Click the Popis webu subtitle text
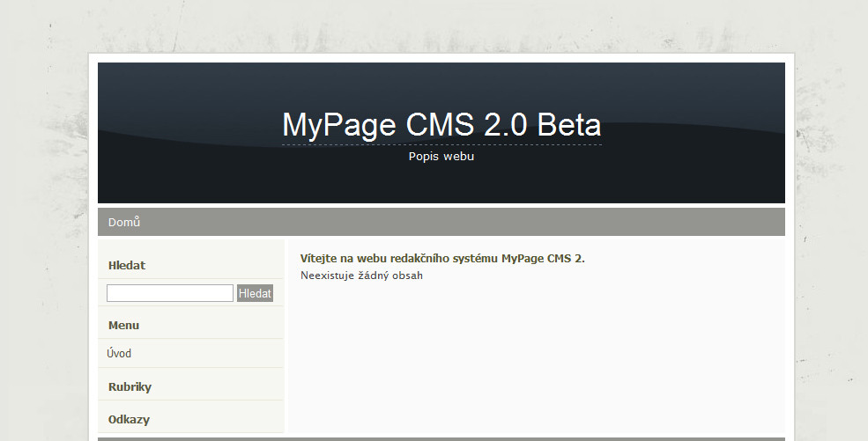The height and width of the screenshot is (441, 868). 441,157
